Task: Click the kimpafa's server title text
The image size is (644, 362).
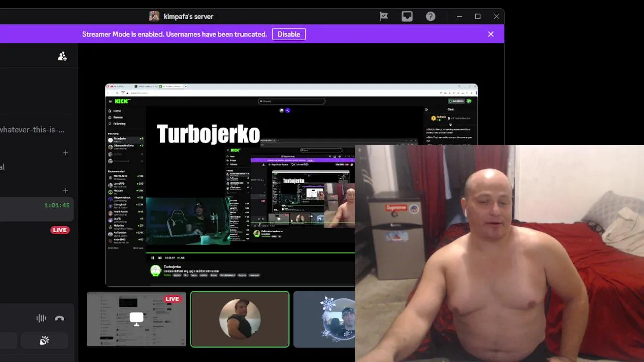Action: point(188,16)
